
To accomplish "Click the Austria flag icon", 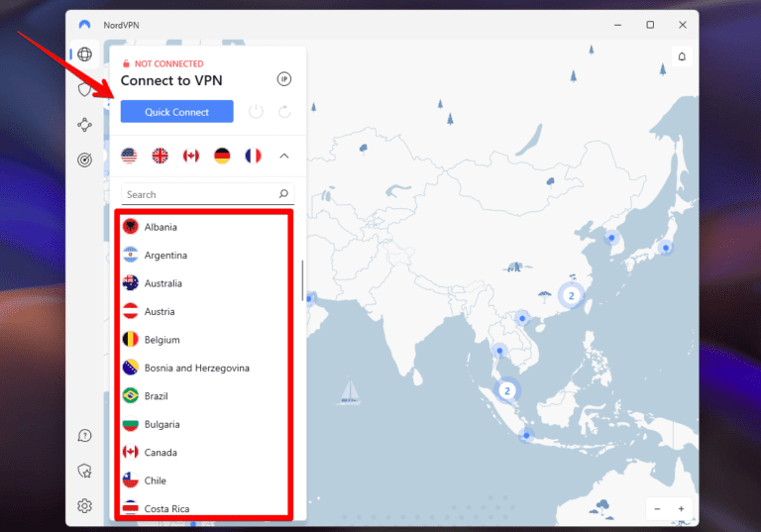I will (130, 311).
